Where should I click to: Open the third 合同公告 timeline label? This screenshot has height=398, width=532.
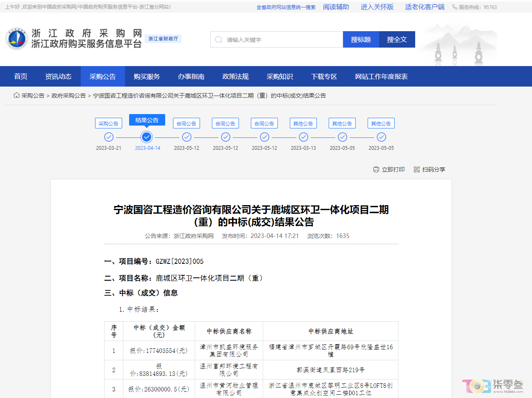click(x=264, y=124)
